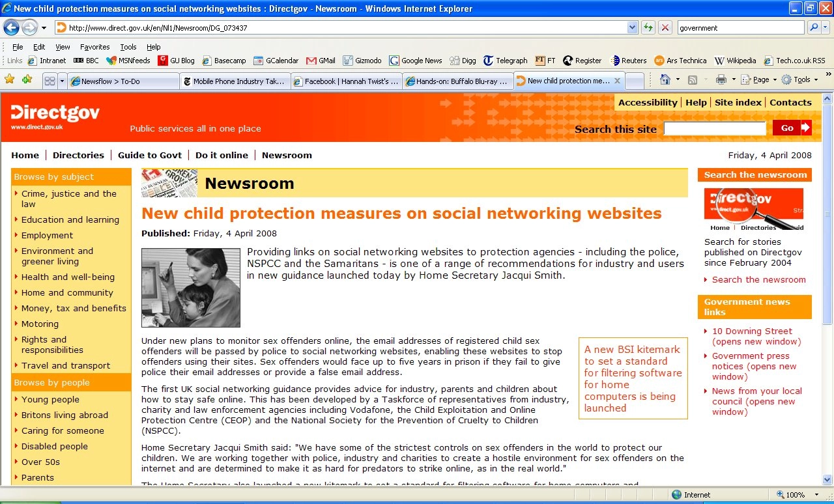Click the Print printer icon
834x504 pixels.
coord(721,79)
